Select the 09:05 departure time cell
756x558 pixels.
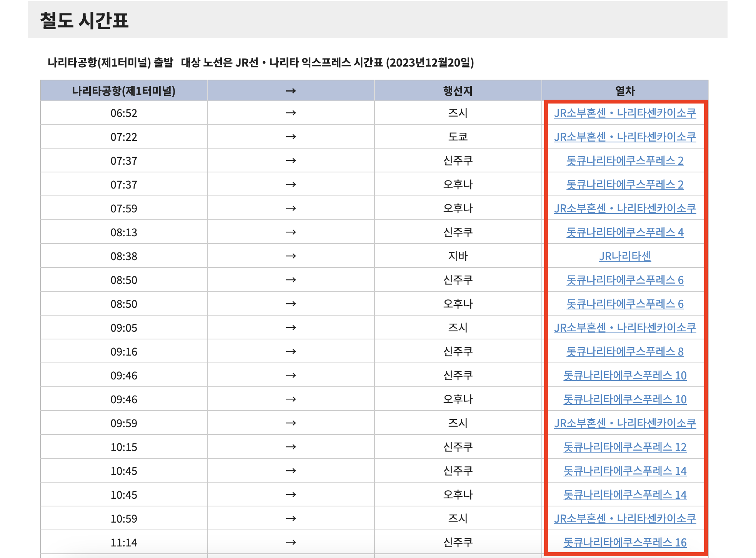point(124,328)
